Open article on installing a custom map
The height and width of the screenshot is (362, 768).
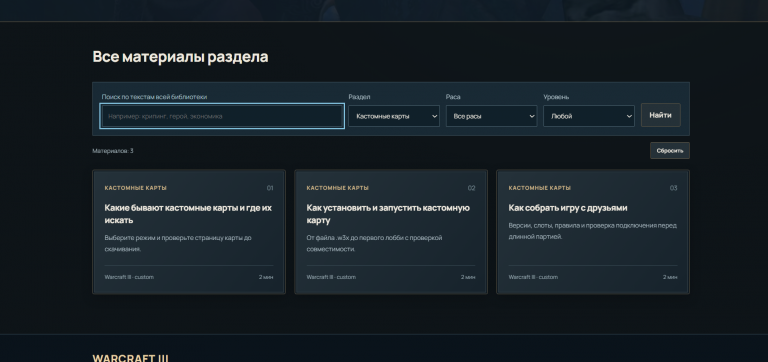click(388, 214)
